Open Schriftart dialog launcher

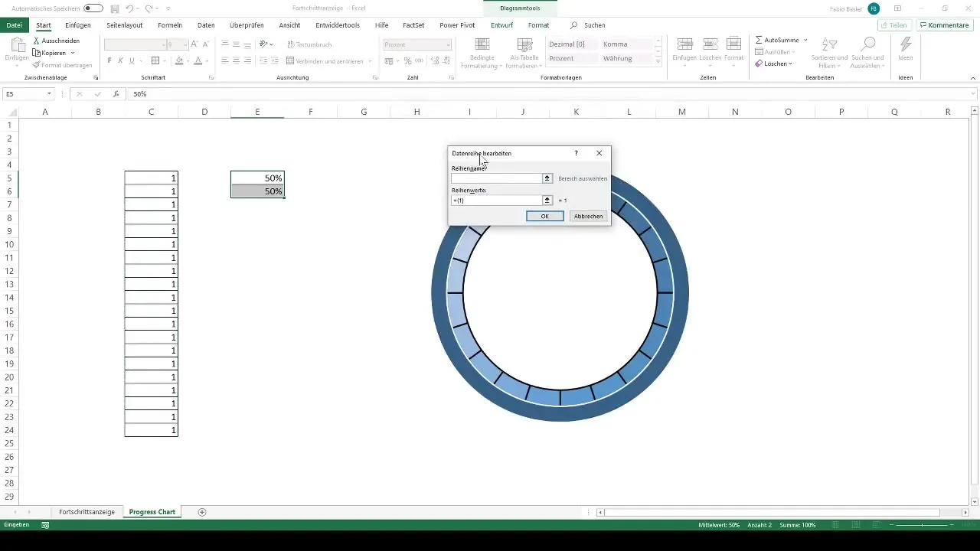coord(211,78)
